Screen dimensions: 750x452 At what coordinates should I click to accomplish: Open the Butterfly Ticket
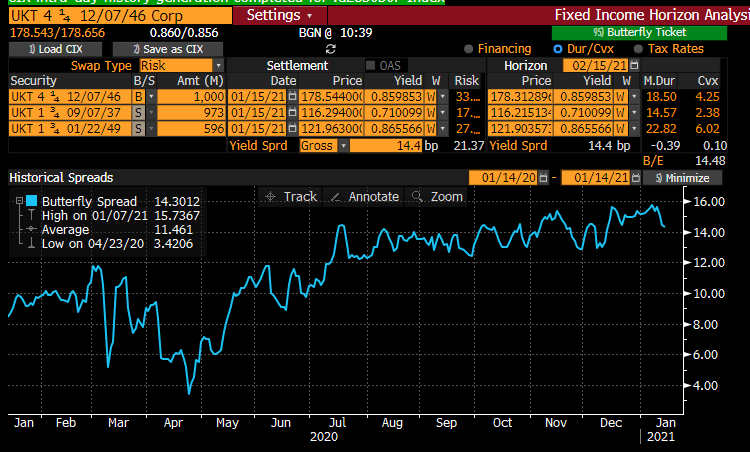pos(639,33)
